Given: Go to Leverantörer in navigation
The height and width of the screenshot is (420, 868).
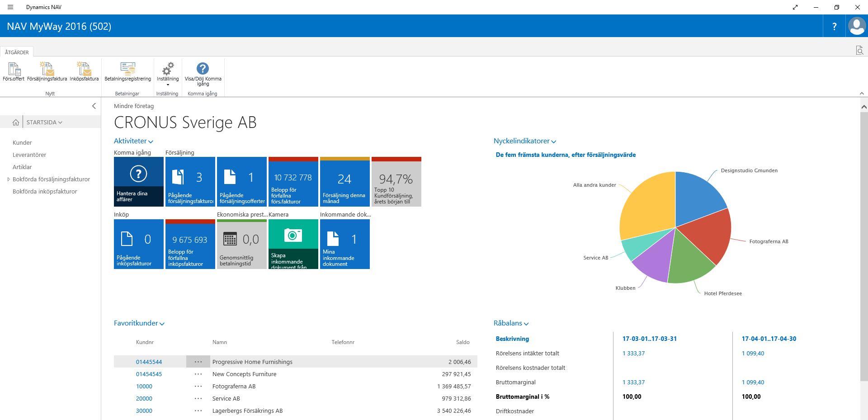Looking at the screenshot, I should tap(29, 155).
